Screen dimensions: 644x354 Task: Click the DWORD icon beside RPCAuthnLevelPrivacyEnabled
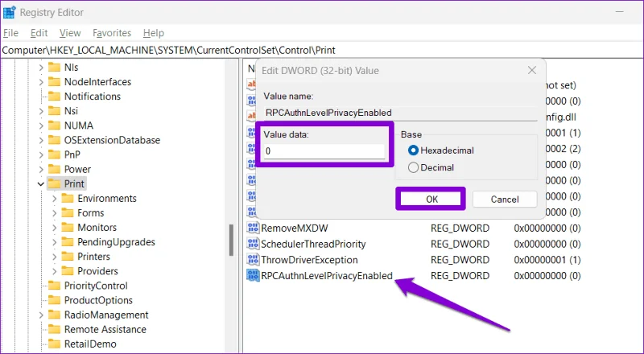point(253,276)
